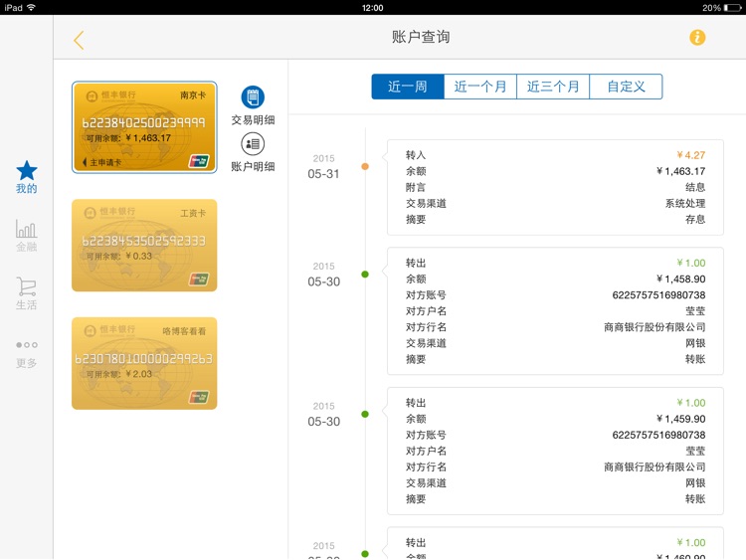Tap balance ¥1,458.90 value
Screen dimensions: 746x560
(680, 279)
